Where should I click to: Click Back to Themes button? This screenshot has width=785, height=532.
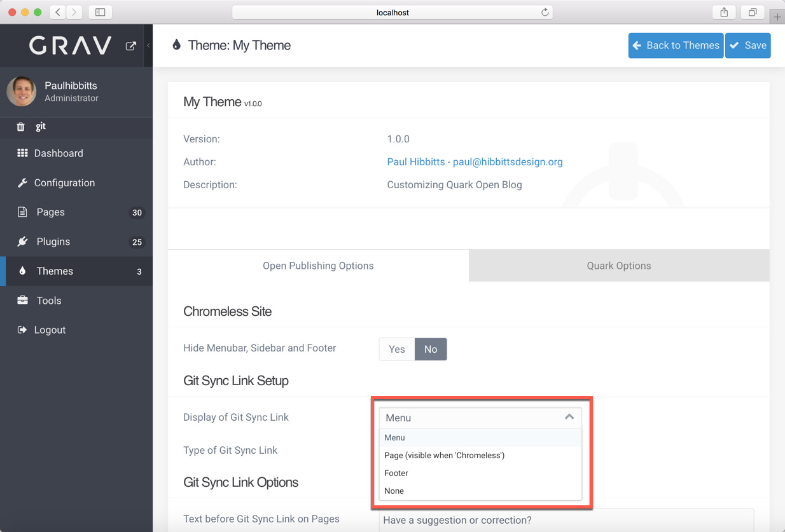tap(676, 45)
